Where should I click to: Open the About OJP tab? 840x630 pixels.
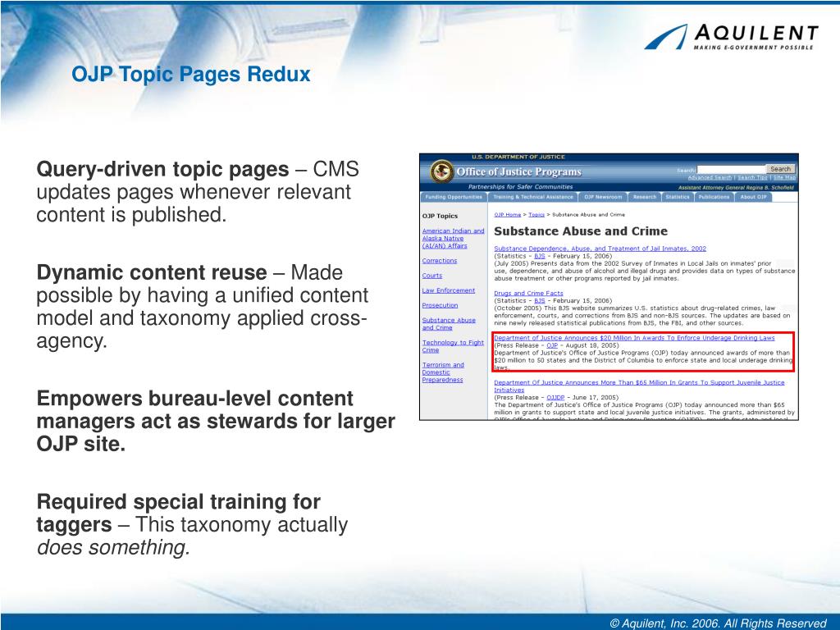(753, 197)
